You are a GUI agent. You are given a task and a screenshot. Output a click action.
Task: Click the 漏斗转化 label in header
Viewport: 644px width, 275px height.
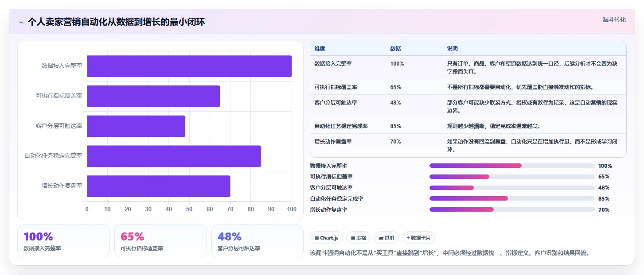(x=614, y=19)
